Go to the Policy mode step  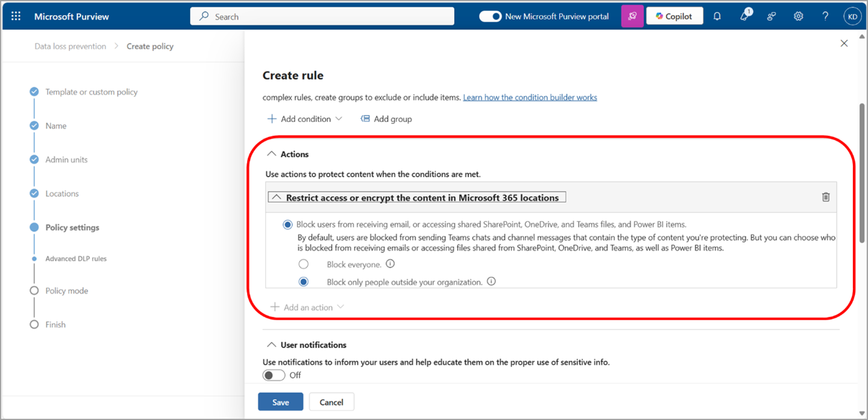(66, 290)
